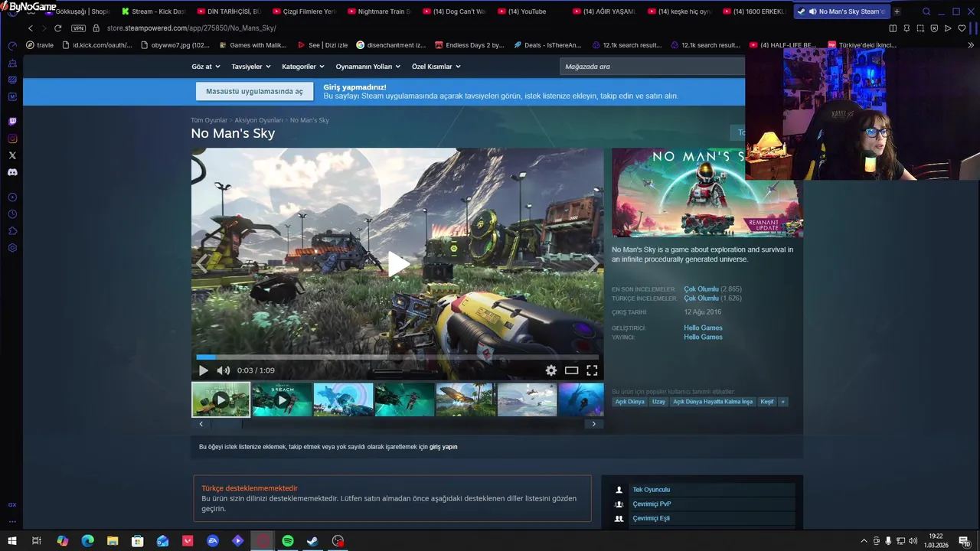Viewport: 980px width, 551px height.
Task: Show the previous media with left arrow on video
Action: point(201,264)
